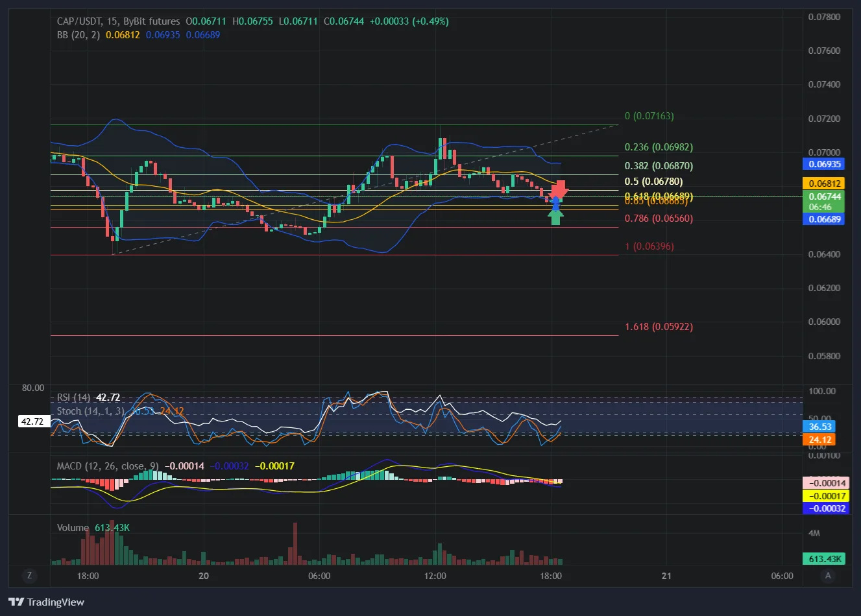The height and width of the screenshot is (616, 861).
Task: Click the date label 21 on time axis
Action: point(666,576)
